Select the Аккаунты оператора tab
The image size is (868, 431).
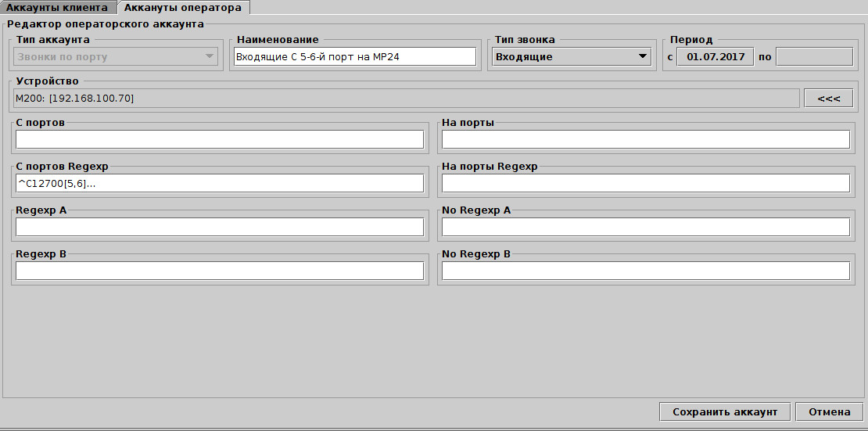(184, 7)
